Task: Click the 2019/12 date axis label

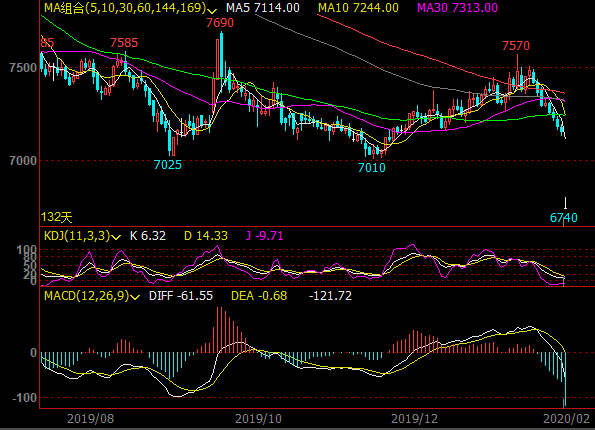Action: 414,419
